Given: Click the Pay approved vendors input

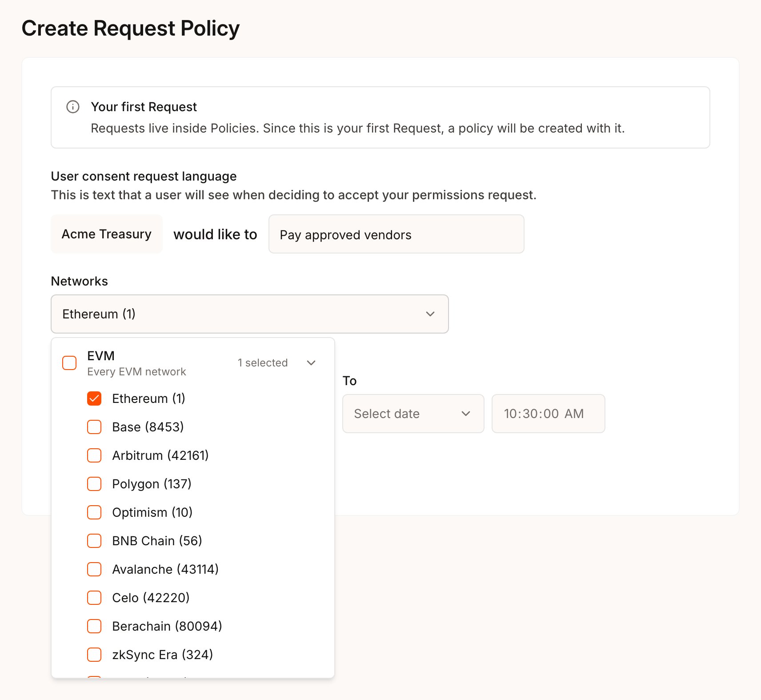Looking at the screenshot, I should click(x=397, y=234).
